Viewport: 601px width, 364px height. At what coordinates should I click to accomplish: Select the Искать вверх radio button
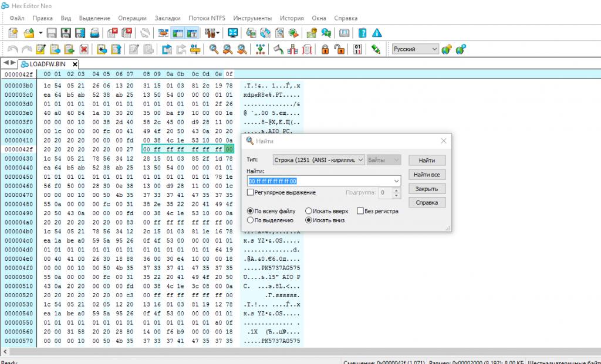click(308, 211)
